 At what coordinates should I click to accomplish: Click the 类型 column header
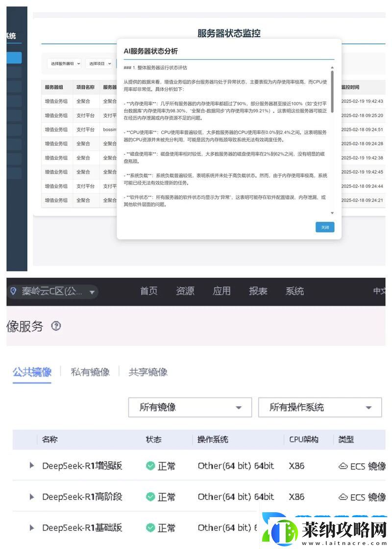pyautogui.click(x=346, y=439)
